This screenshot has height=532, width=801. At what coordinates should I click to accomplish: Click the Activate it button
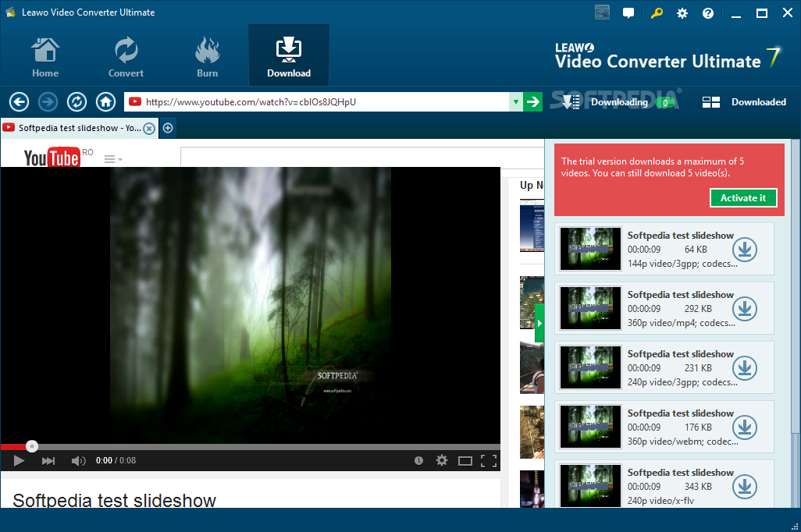click(743, 198)
